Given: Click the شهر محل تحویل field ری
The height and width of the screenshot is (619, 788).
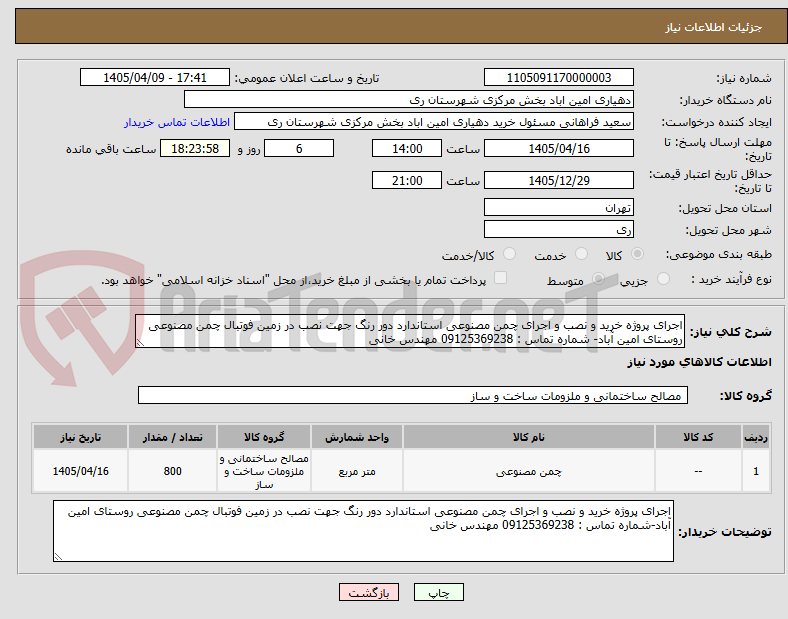Looking at the screenshot, I should point(559,230).
